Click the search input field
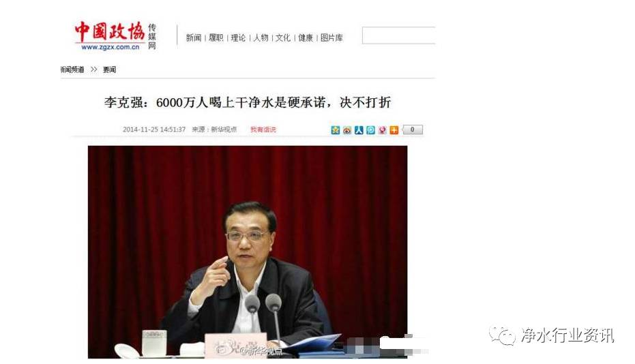Image resolution: width=635 pixels, height=364 pixels. point(399,35)
